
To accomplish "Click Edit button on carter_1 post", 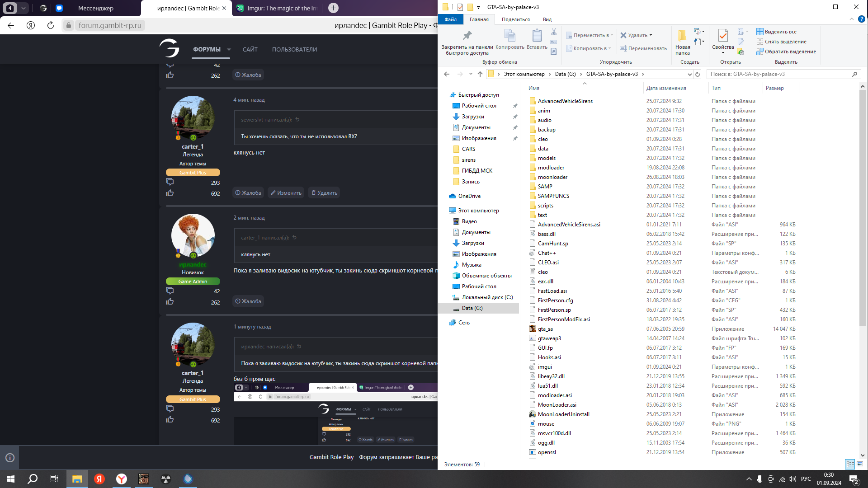I will pos(286,193).
